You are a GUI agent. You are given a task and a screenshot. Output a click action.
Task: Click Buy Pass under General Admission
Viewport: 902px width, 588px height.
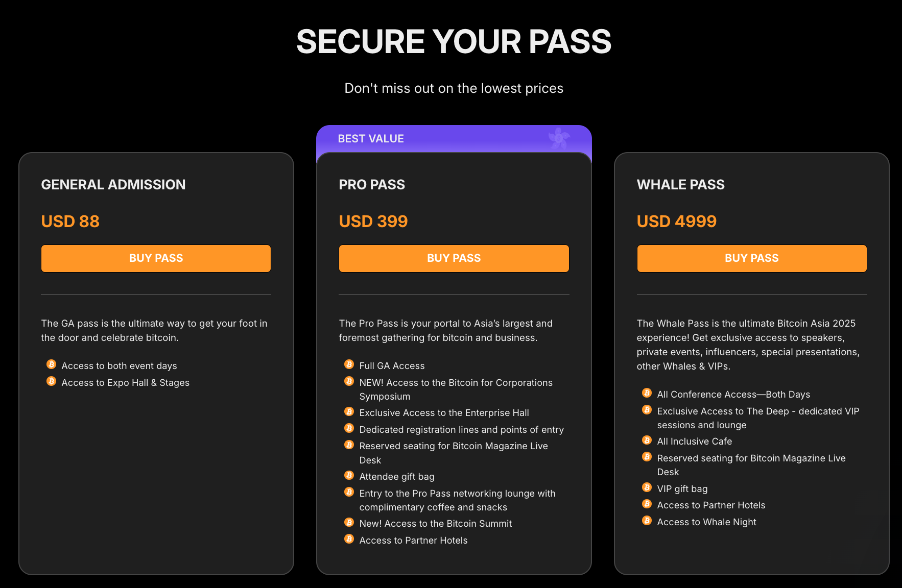tap(156, 258)
